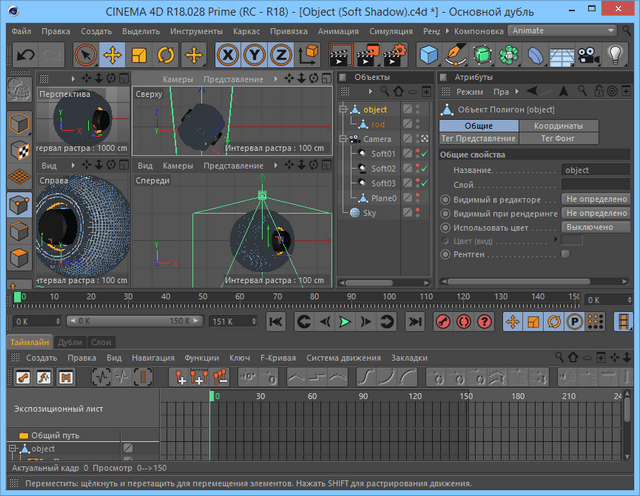Toggle the X axis lock icon
Viewport: 640px width, 496px height.
click(x=229, y=54)
